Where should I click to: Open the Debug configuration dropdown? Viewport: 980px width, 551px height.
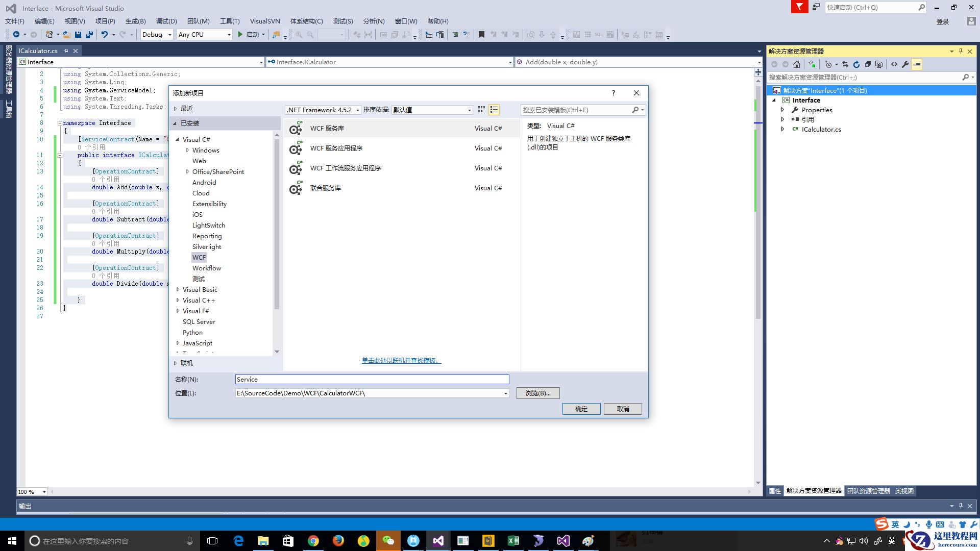[x=169, y=35]
